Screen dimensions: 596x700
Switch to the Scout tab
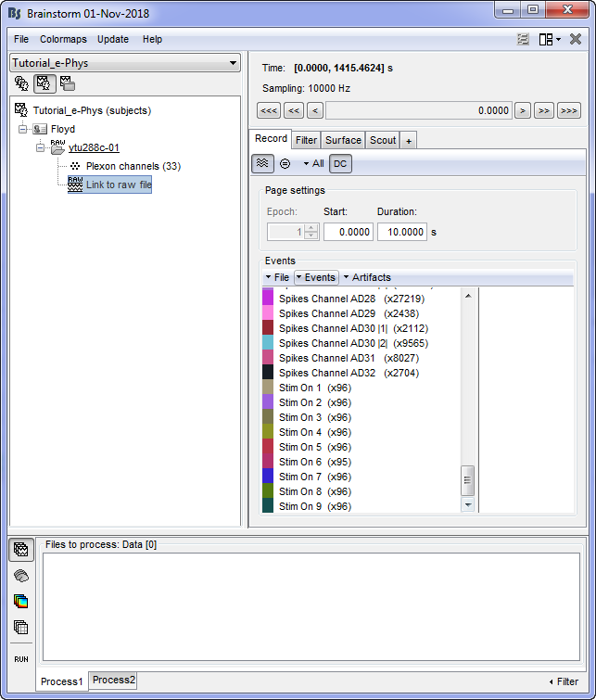point(382,140)
